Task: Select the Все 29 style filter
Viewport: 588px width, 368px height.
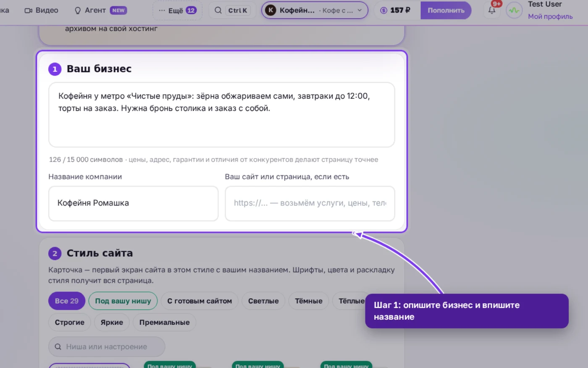Action: click(67, 301)
